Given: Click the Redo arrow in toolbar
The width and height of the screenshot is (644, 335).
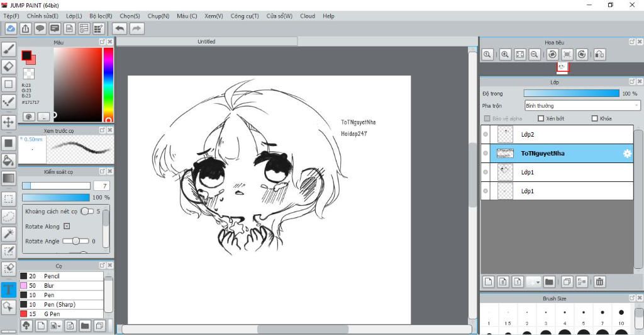Looking at the screenshot, I should (x=136, y=28).
